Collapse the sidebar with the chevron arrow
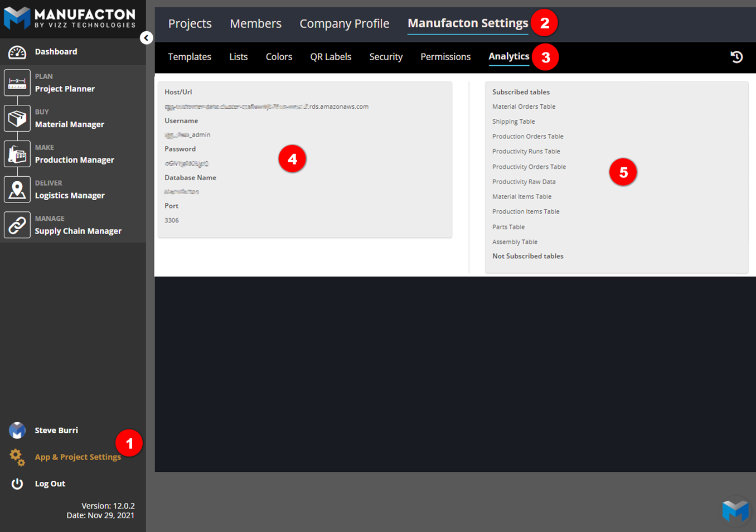Image resolution: width=756 pixels, height=532 pixels. coord(146,38)
